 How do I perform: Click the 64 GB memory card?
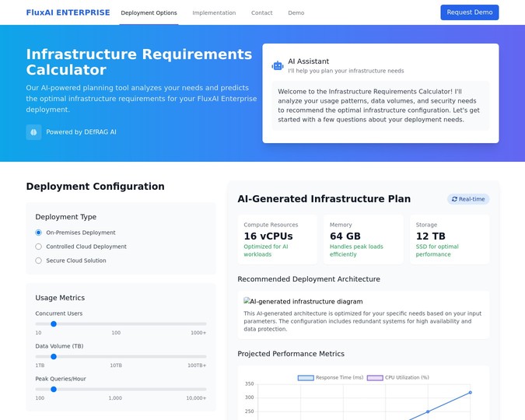(x=363, y=240)
